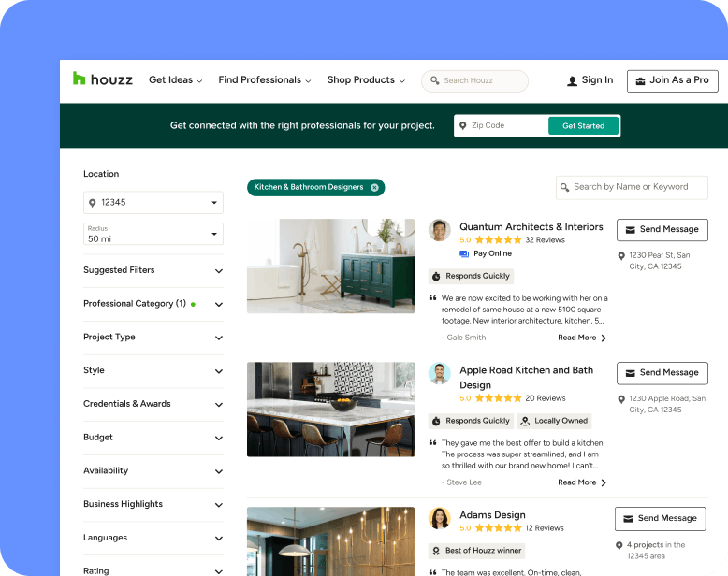Image resolution: width=728 pixels, height=576 pixels.
Task: Open the Radius 50 mi dropdown
Action: tap(153, 234)
